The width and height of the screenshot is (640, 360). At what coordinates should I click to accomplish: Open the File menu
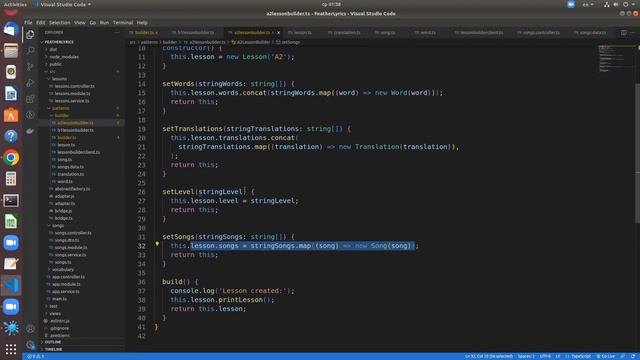pos(28,22)
